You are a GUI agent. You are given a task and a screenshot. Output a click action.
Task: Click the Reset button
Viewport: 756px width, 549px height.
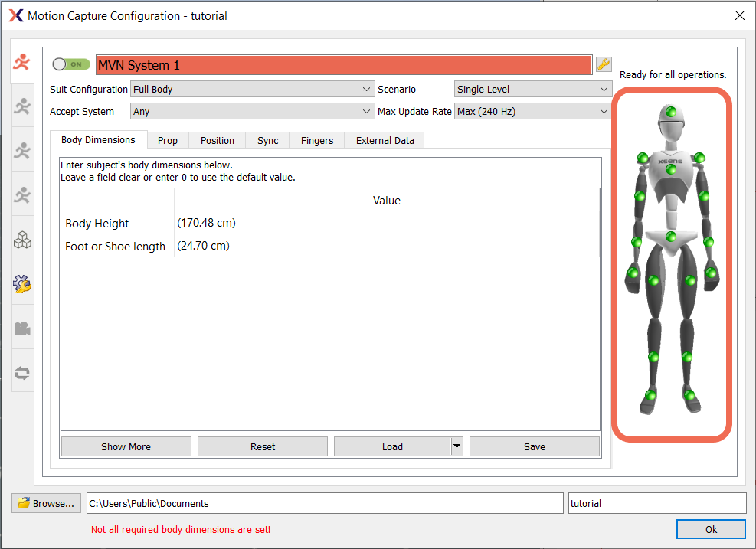[262, 446]
